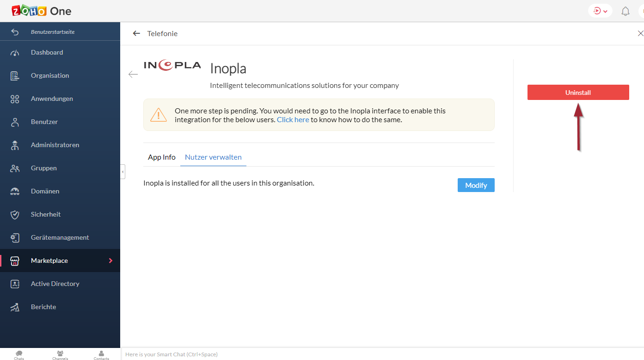Click the Sicherheit shield icon

pos(15,215)
